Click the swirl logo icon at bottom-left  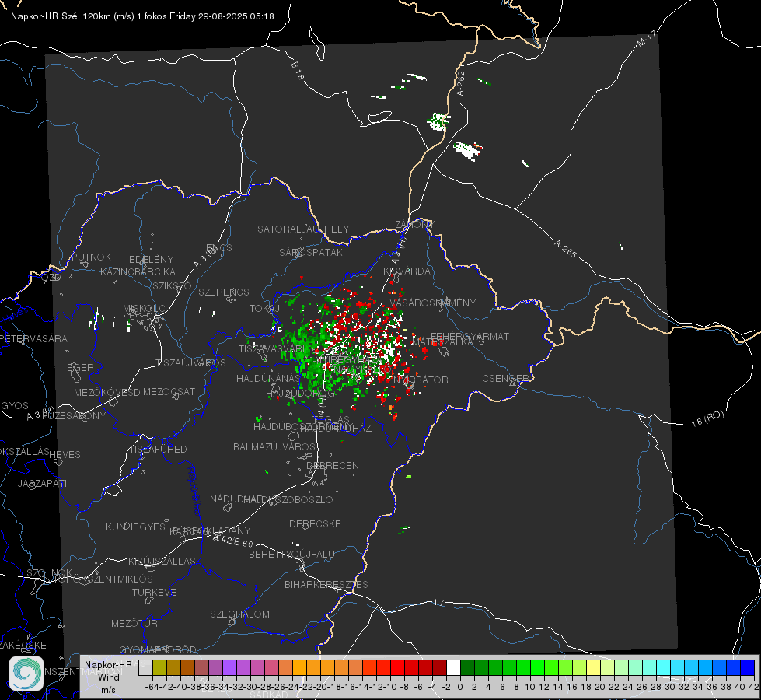(x=26, y=674)
